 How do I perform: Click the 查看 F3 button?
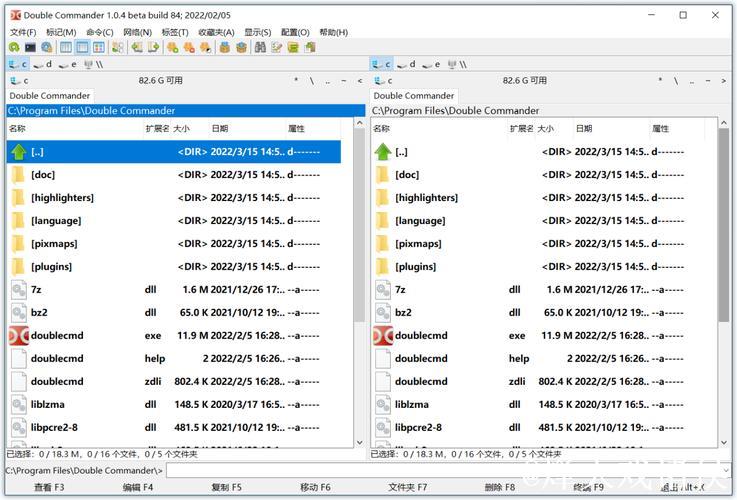[49, 487]
